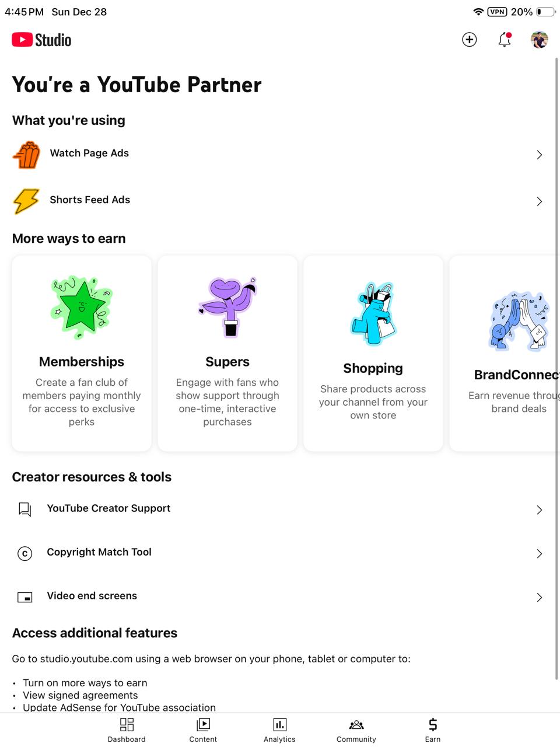
Task: Tap the YouTube Creator Support chat icon
Action: click(x=25, y=509)
